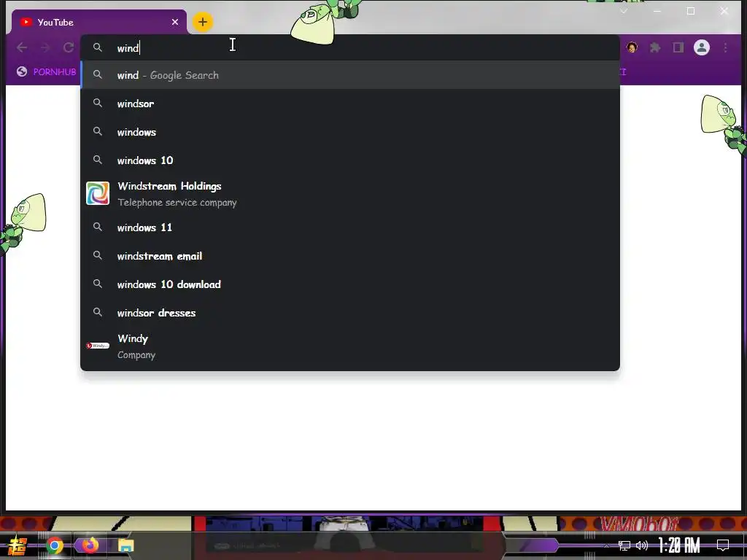Click the Windy logo thumbnail
747x560 pixels.
(98, 346)
